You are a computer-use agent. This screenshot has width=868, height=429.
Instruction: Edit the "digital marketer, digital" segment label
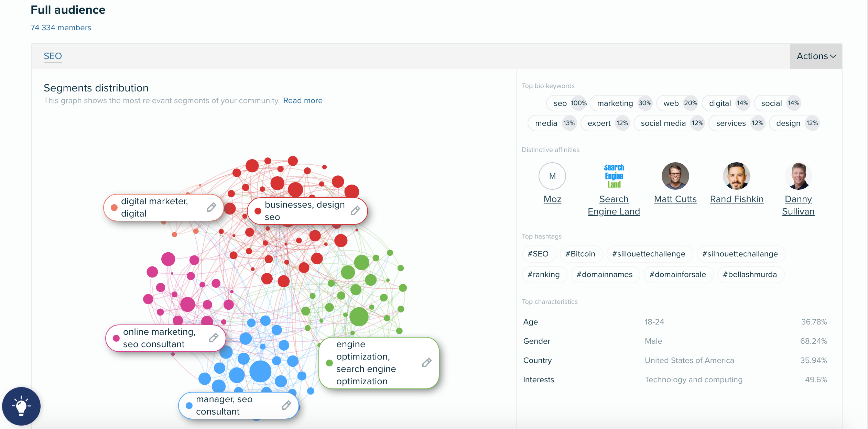coord(211,208)
